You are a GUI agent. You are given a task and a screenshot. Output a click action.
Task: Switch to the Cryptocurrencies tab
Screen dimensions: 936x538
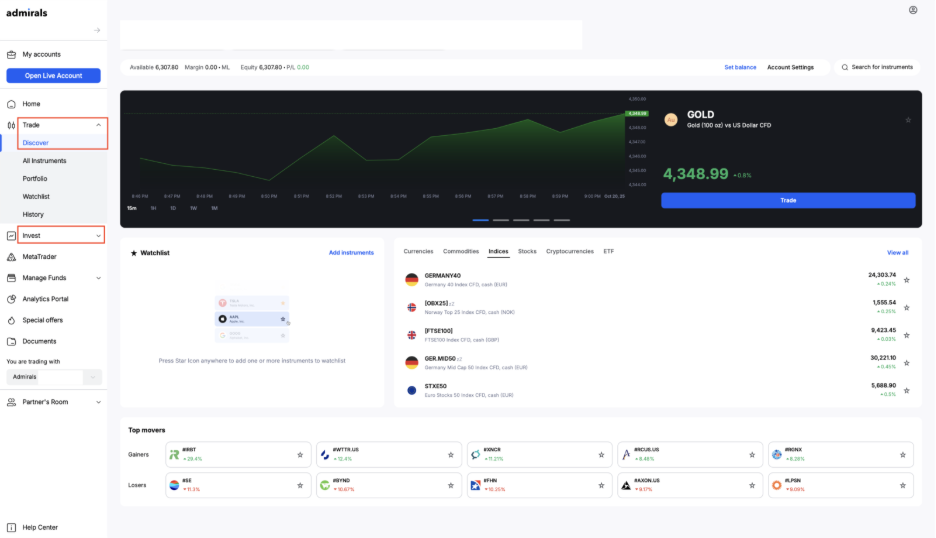pyautogui.click(x=569, y=251)
